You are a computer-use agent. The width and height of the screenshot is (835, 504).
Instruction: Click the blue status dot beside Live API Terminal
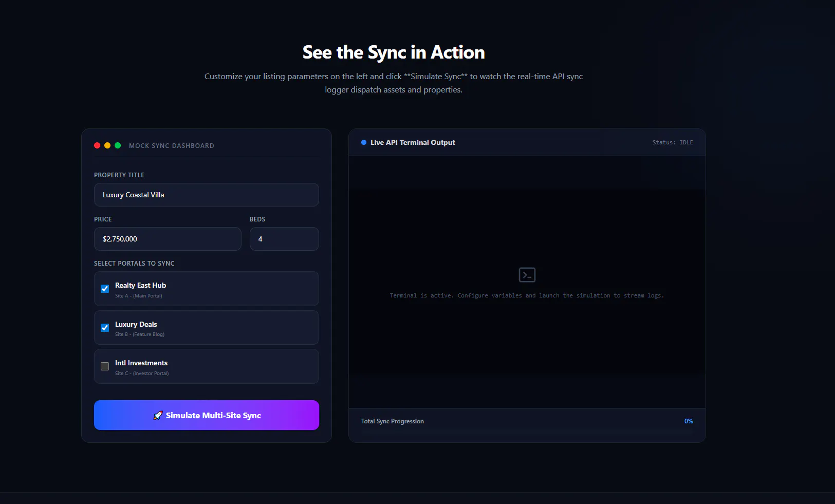click(364, 142)
